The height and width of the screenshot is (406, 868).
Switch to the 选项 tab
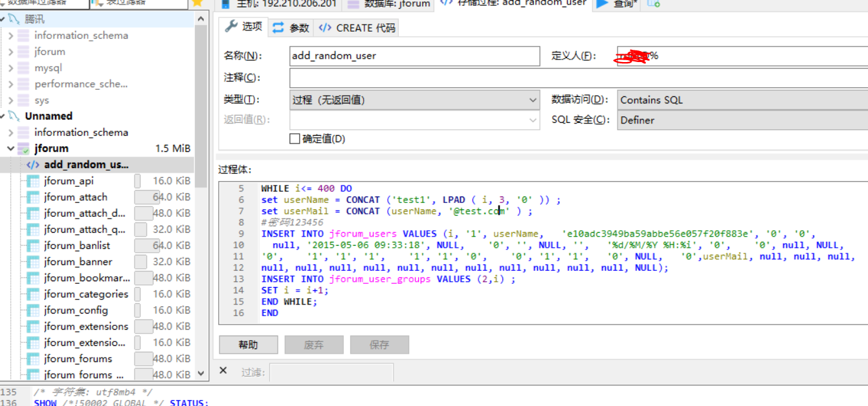[x=244, y=27]
